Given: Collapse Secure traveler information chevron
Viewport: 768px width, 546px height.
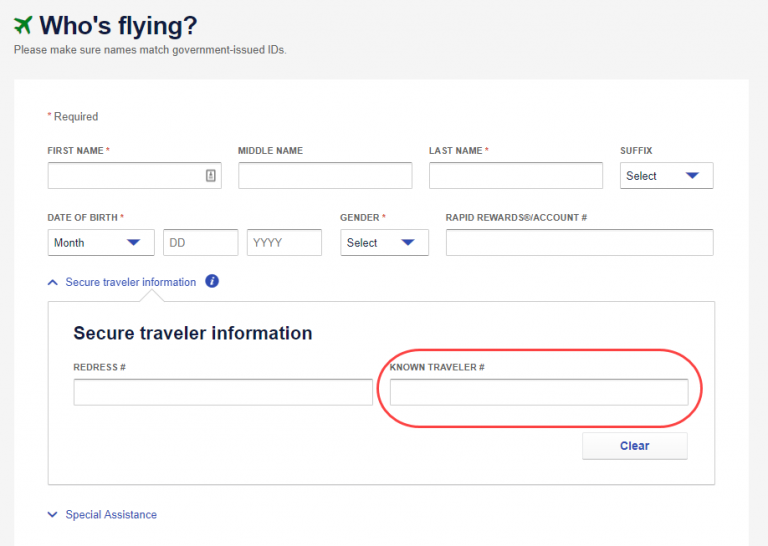Looking at the screenshot, I should [x=53, y=283].
